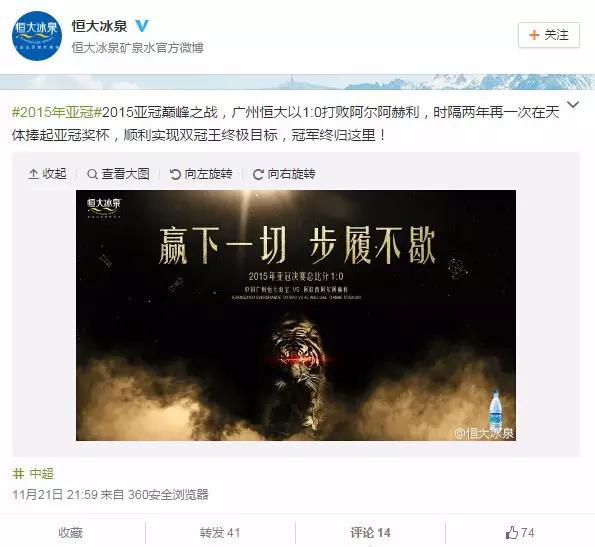Open the 中超 hashtag tag
595x547 pixels.
33,473
